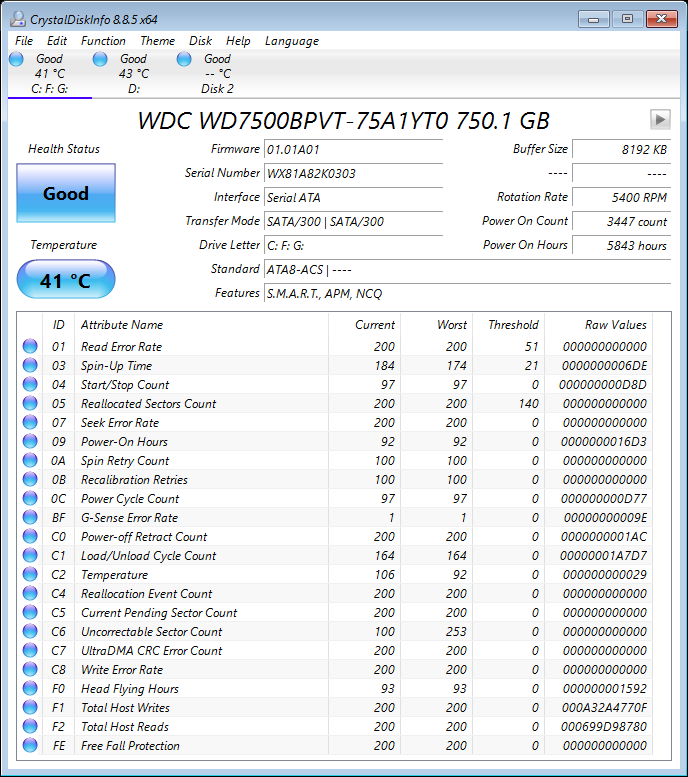Click the status orb for disk D:

(x=100, y=59)
